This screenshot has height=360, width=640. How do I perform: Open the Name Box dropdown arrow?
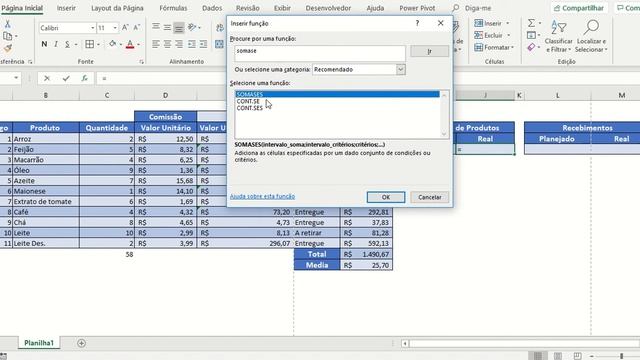tap(16, 78)
